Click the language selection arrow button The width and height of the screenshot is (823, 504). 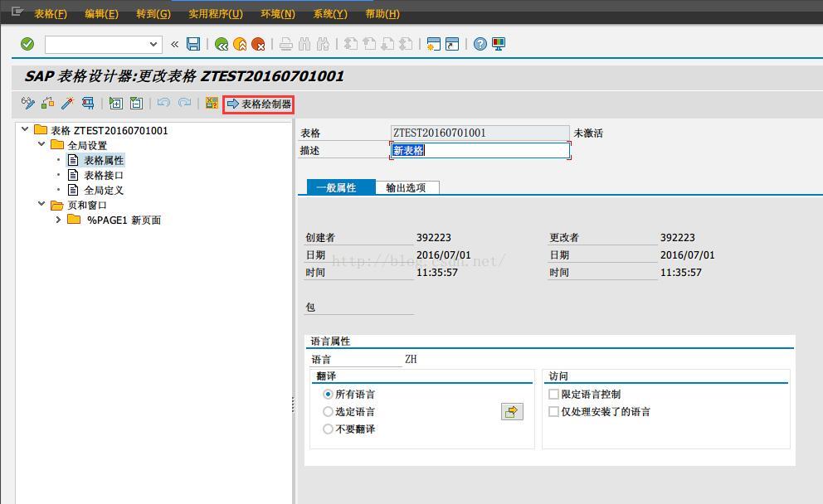click(512, 412)
